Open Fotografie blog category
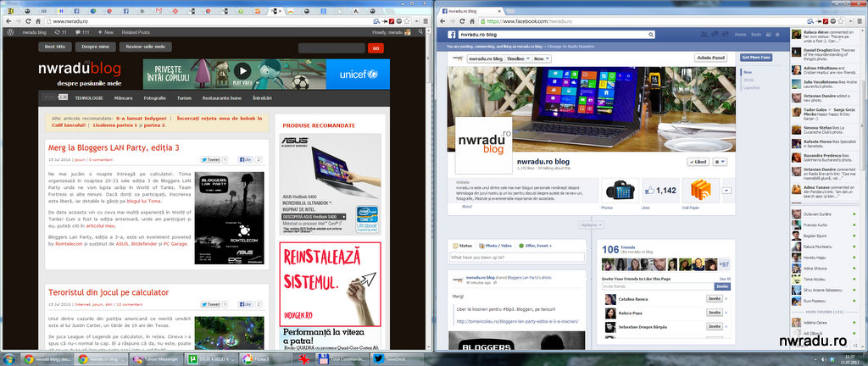The height and width of the screenshot is (366, 868). (154, 98)
